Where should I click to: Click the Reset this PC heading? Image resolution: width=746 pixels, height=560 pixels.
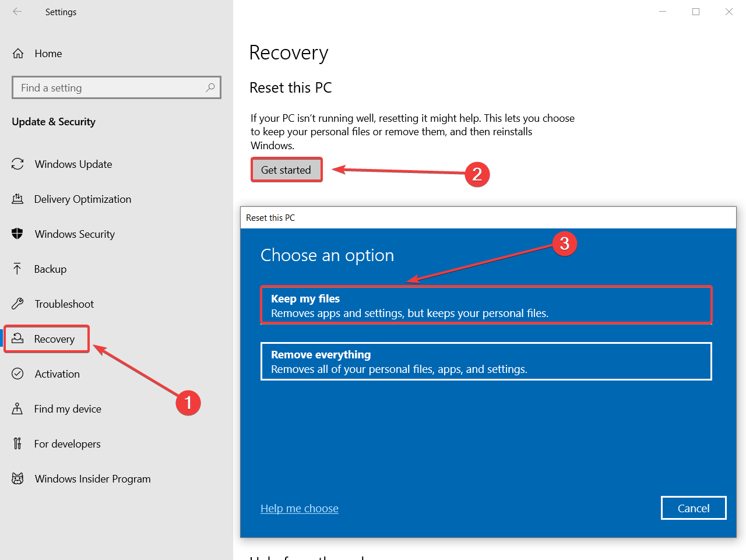coord(291,88)
